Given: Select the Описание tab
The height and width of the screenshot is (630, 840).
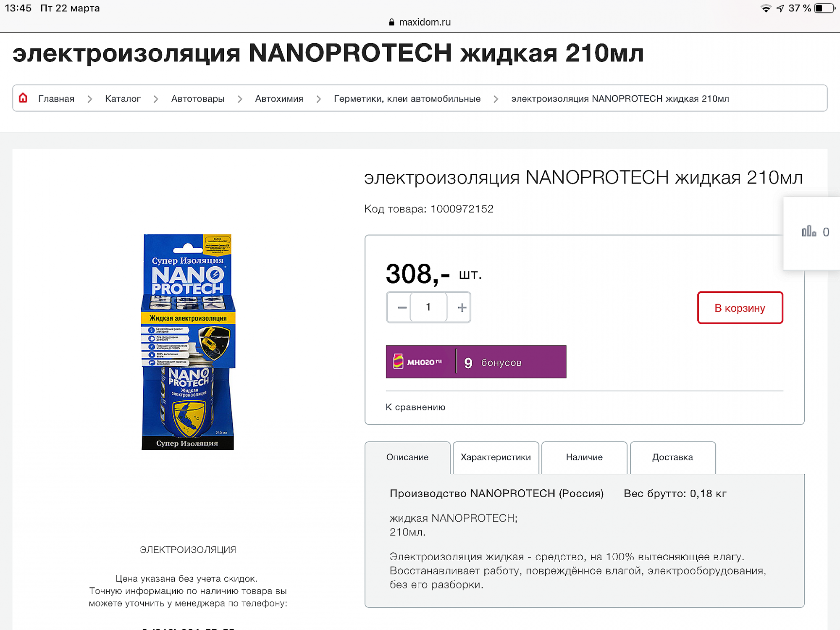Looking at the screenshot, I should click(407, 457).
